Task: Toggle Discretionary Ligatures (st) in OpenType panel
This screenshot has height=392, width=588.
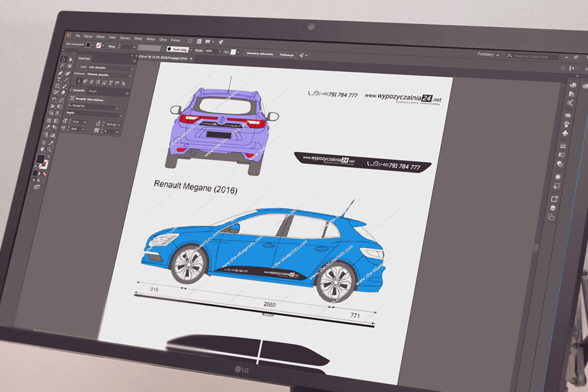Action: [x=93, y=82]
